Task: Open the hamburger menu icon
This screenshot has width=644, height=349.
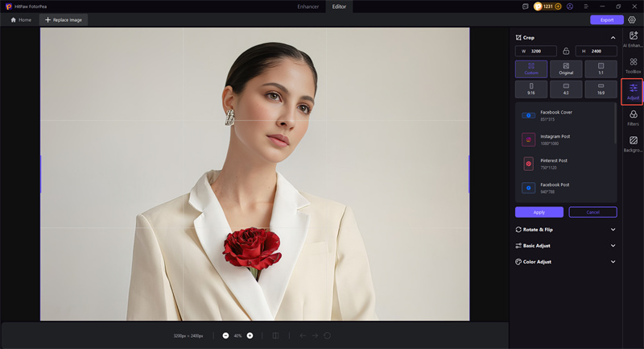Action: tap(586, 6)
